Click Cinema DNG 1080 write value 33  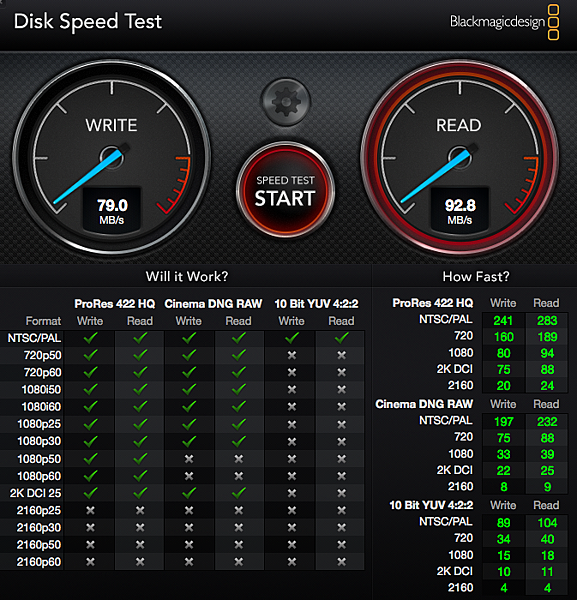pyautogui.click(x=504, y=455)
